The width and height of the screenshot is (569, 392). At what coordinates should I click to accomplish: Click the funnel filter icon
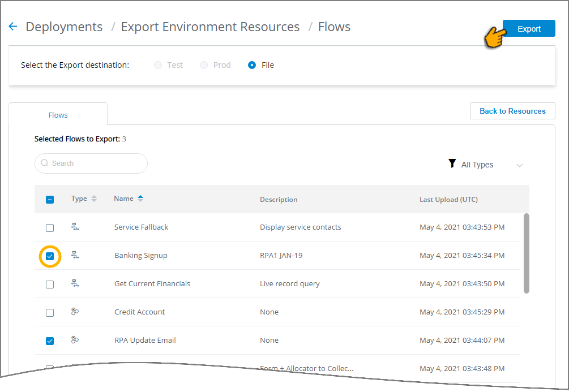[452, 163]
